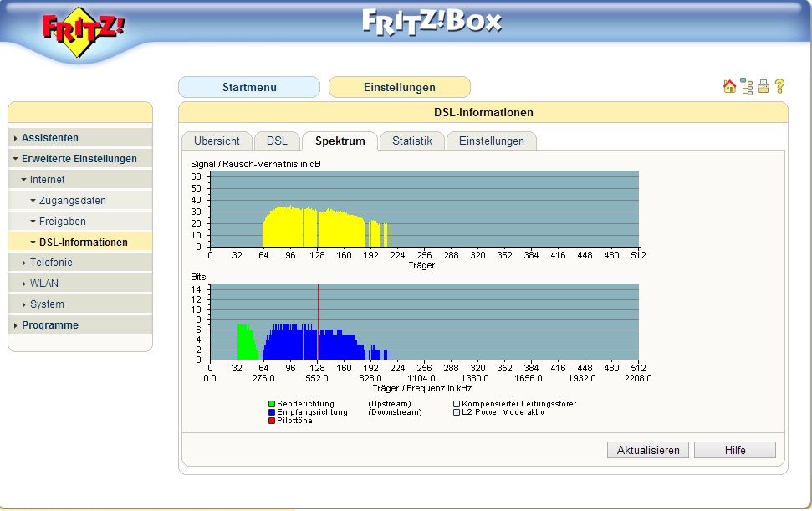Expand the Assistenten menu arrow

(16, 138)
